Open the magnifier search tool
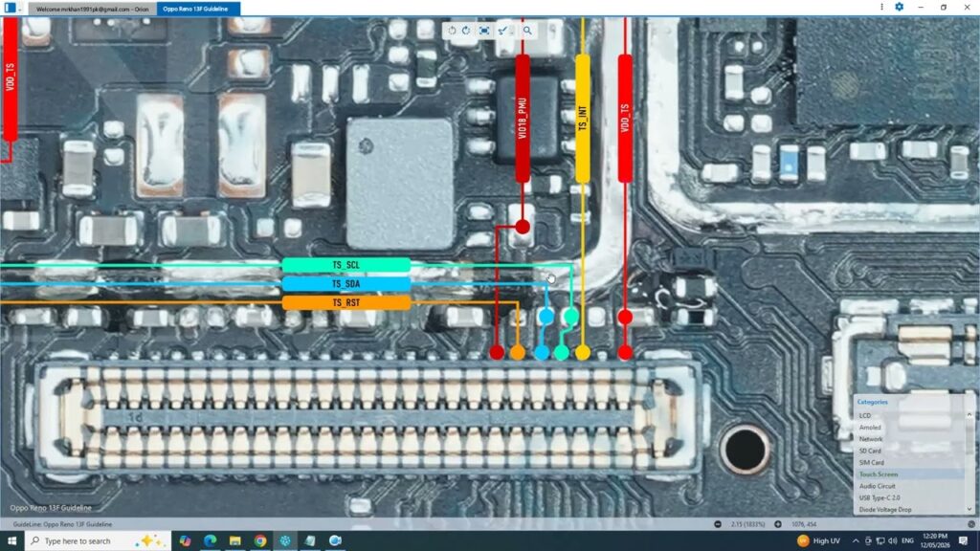The width and height of the screenshot is (980, 551). point(527,31)
